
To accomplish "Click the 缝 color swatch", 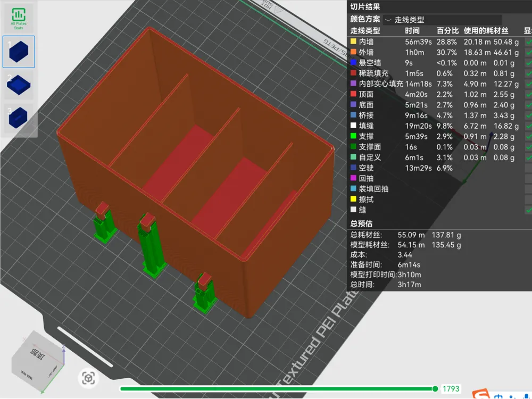I will pyautogui.click(x=353, y=210).
